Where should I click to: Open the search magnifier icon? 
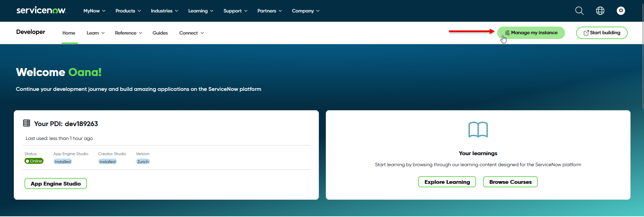pos(579,11)
